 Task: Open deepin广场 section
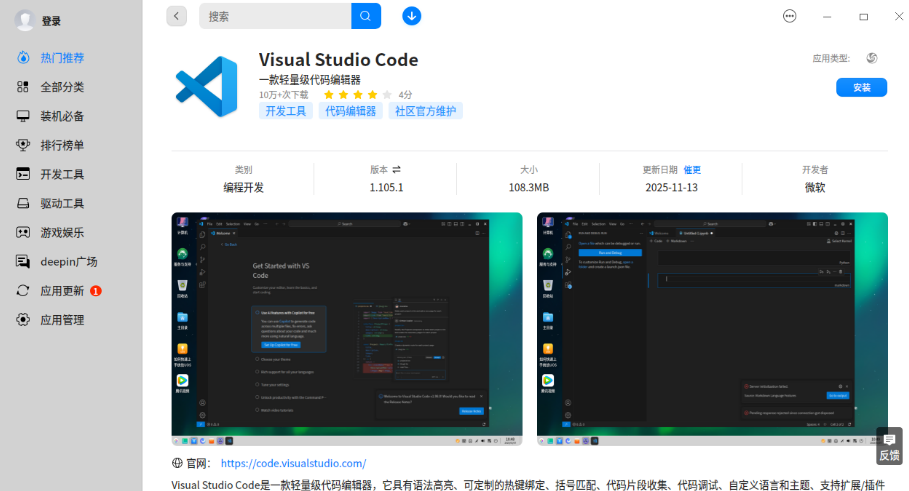coord(68,261)
